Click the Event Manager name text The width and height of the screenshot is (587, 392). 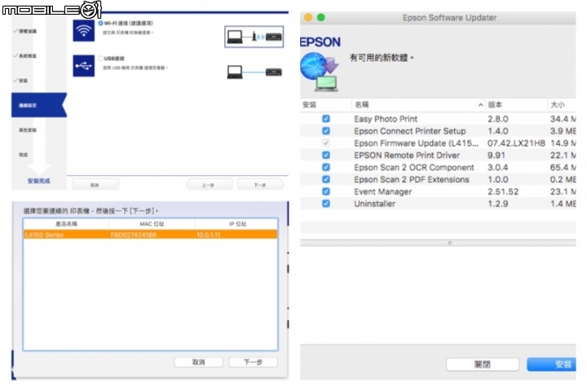(382, 192)
